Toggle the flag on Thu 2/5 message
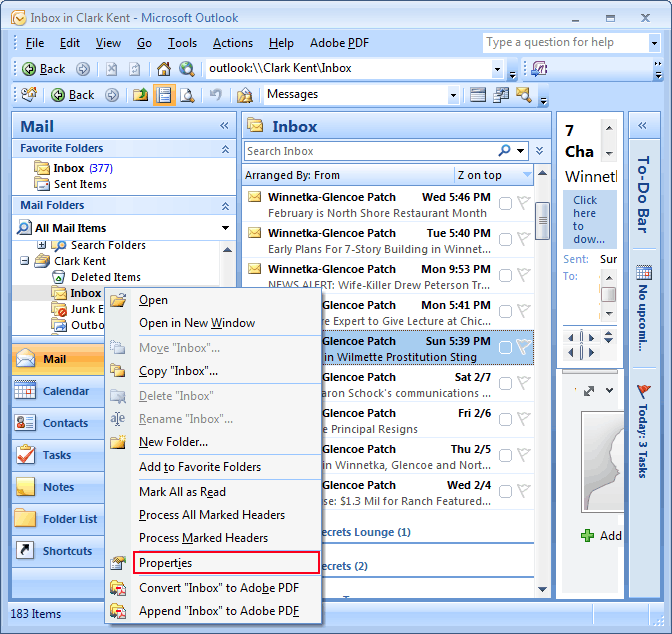The height and width of the screenshot is (634, 672). 524,454
